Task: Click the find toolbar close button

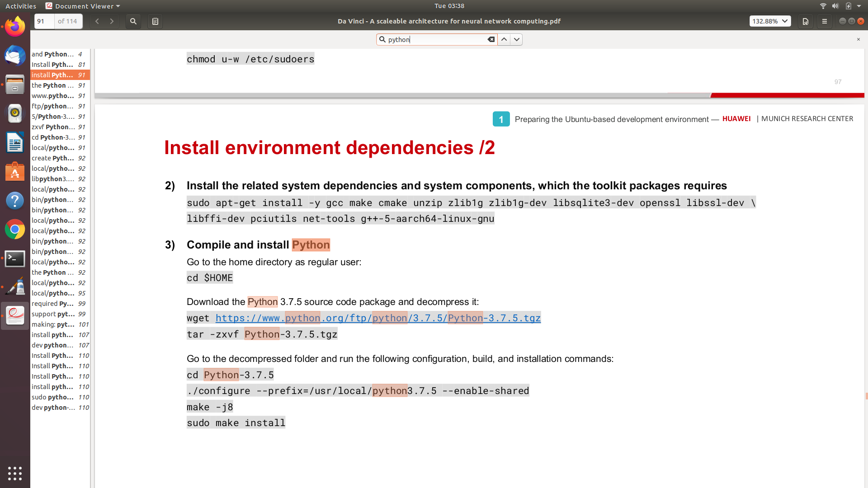Action: pos(859,39)
